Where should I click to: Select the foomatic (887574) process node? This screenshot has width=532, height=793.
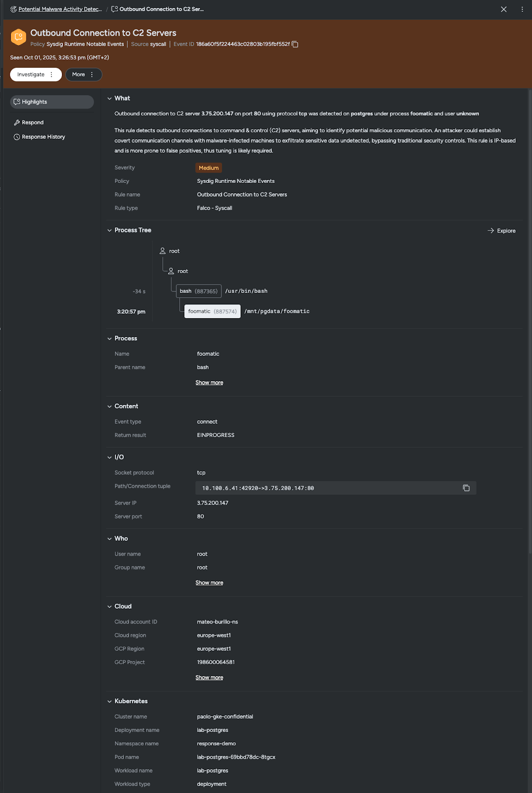tap(213, 311)
